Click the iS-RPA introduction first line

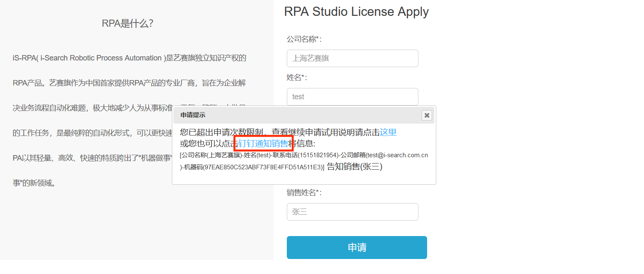pyautogui.click(x=129, y=58)
